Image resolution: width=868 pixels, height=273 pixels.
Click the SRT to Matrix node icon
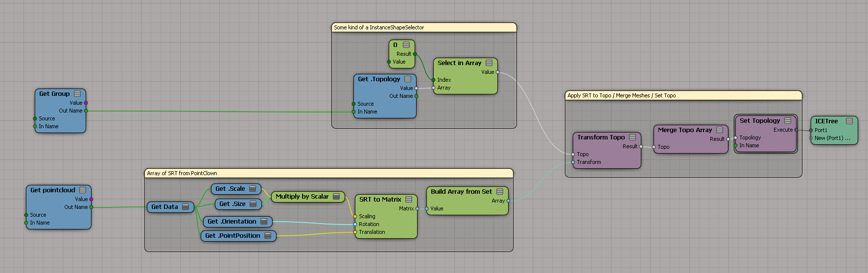[x=409, y=199]
